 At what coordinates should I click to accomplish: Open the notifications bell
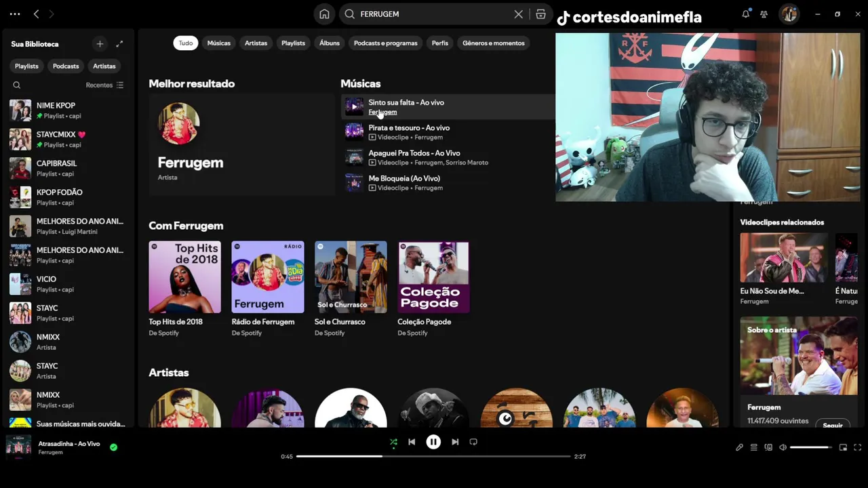click(745, 14)
